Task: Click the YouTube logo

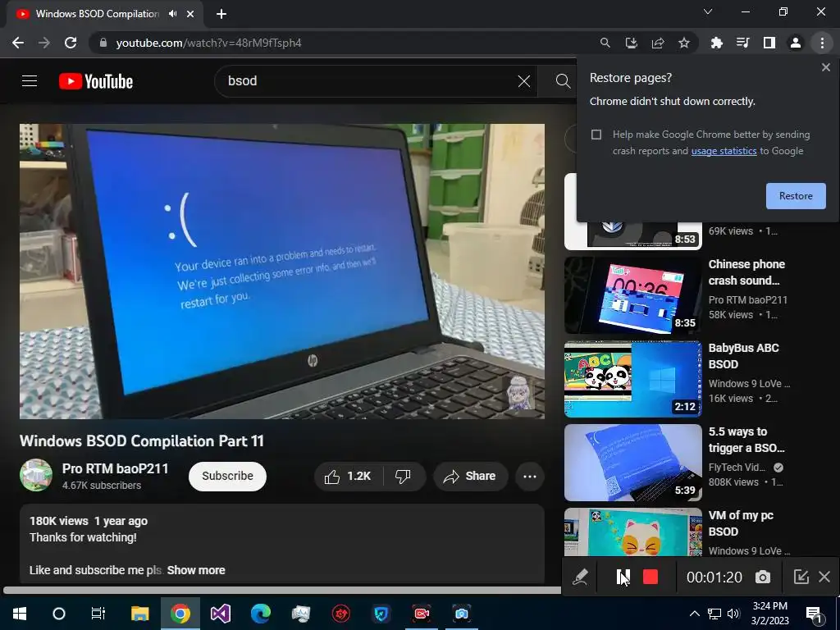Action: tap(96, 81)
